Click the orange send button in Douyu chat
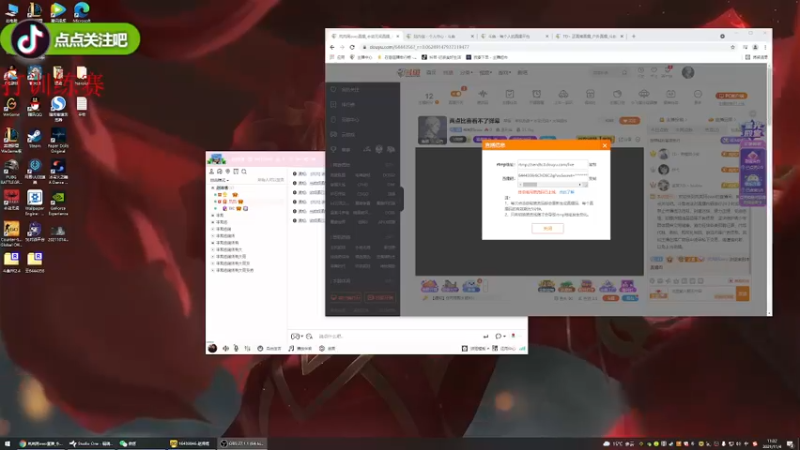Viewport: 800px width, 450px height. point(743,294)
